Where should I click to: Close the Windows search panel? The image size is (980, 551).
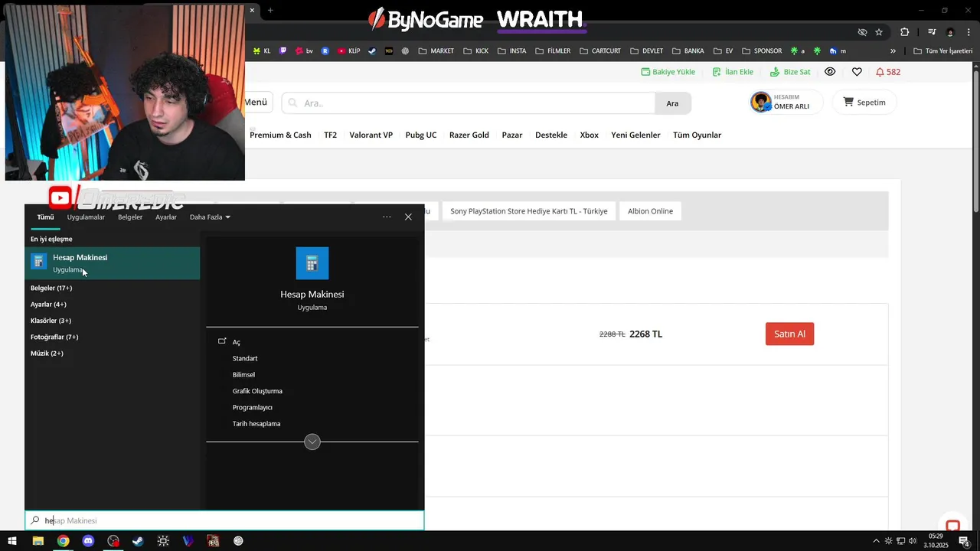pyautogui.click(x=408, y=217)
